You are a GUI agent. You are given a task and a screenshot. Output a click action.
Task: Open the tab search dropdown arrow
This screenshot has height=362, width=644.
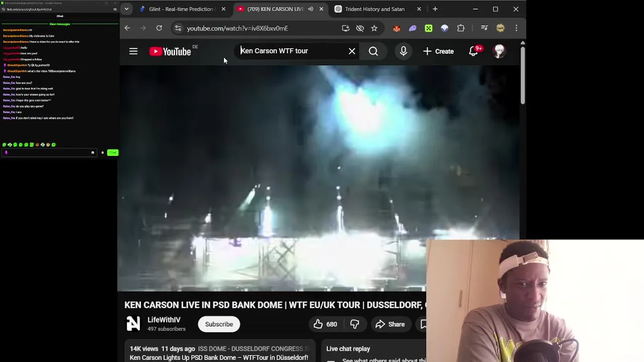(x=127, y=9)
